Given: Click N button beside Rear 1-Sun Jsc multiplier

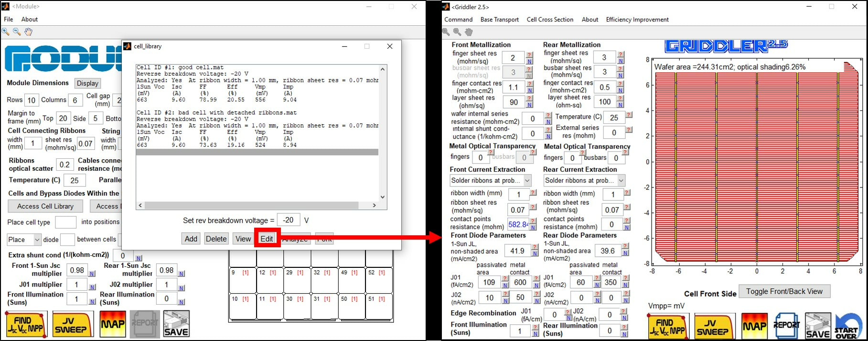Looking at the screenshot, I should [182, 274].
